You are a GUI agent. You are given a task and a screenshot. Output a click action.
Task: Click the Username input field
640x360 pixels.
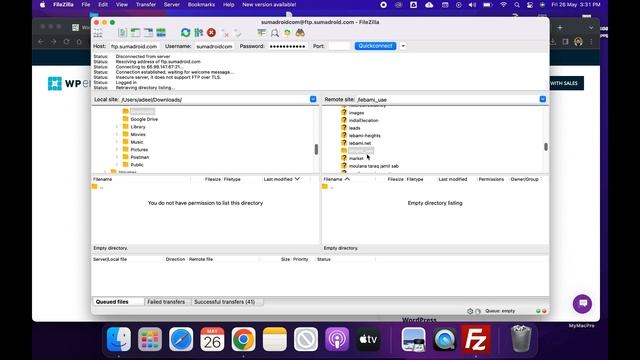point(214,47)
